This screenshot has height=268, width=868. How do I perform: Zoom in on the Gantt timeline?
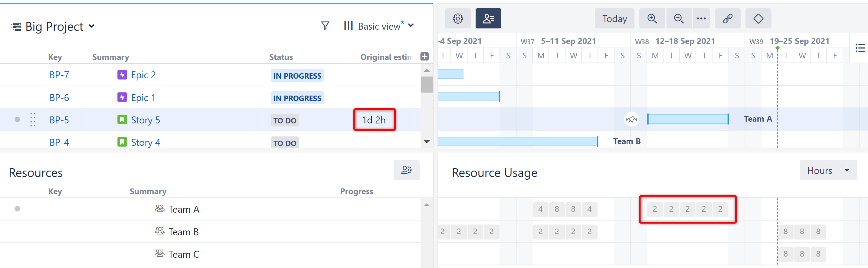[652, 18]
